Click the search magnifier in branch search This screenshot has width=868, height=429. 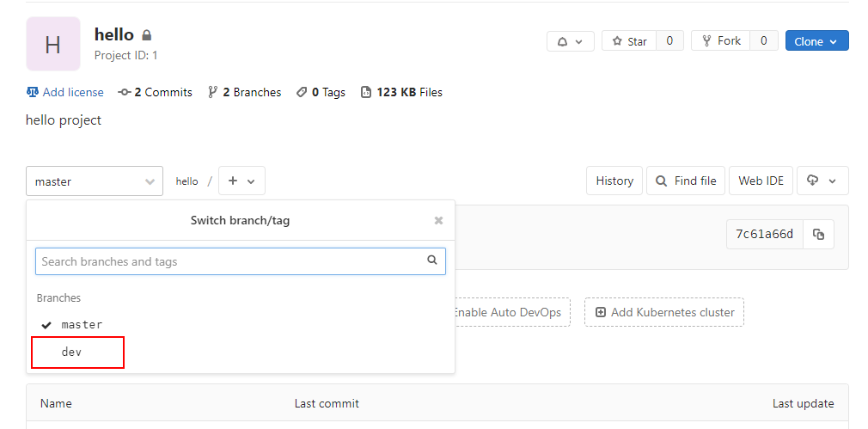click(x=432, y=260)
